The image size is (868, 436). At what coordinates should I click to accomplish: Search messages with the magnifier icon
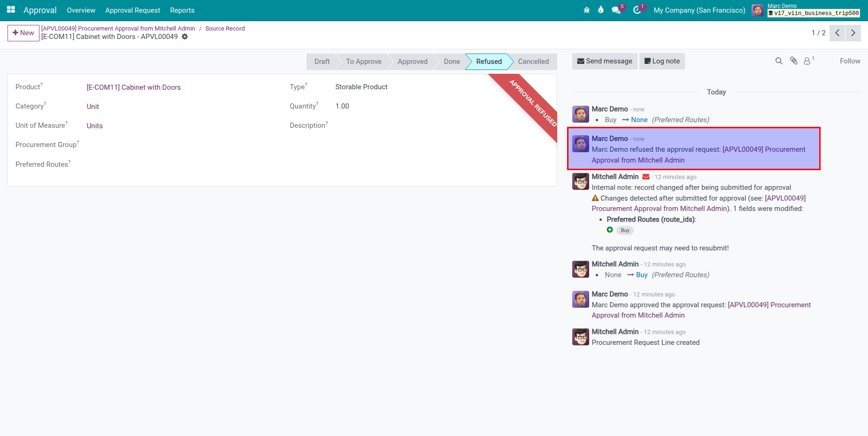[x=779, y=61]
